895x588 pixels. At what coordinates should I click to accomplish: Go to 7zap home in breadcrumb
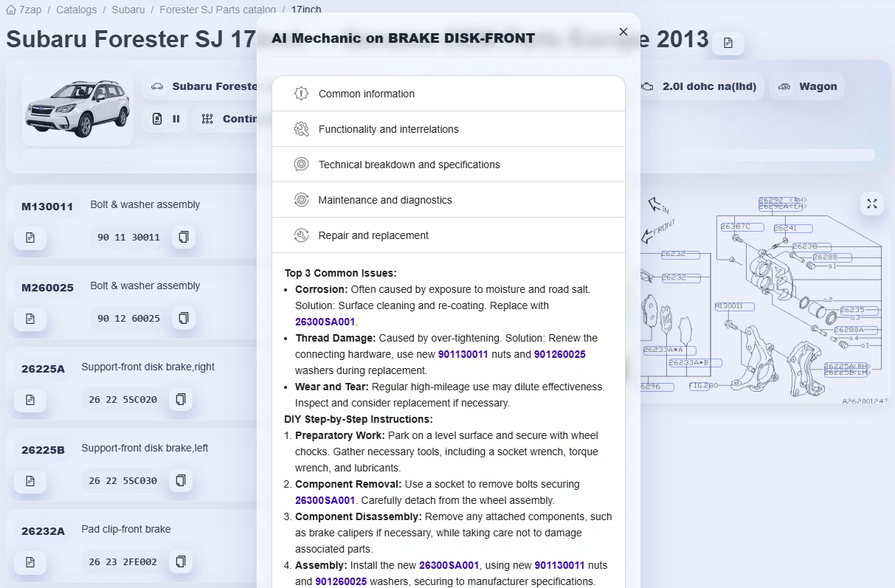coord(24,10)
